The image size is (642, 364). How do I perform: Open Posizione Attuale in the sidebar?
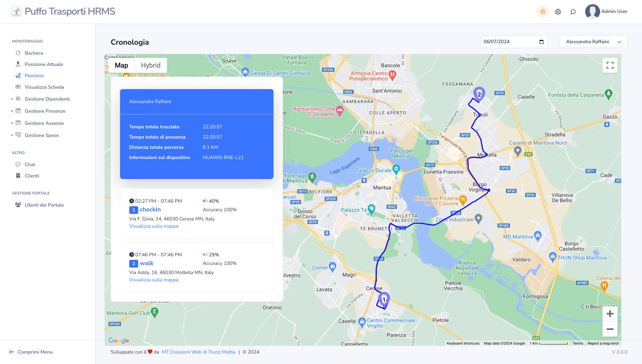click(44, 64)
